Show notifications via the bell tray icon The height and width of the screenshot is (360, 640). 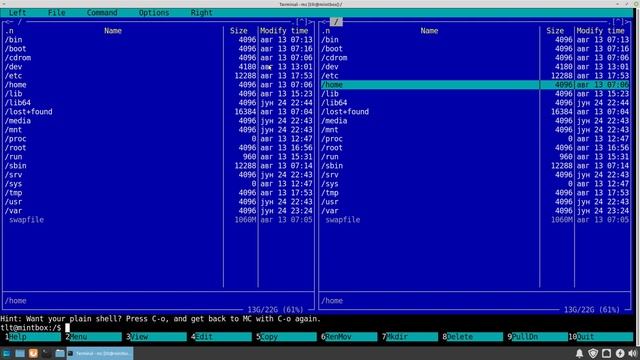[x=579, y=353]
